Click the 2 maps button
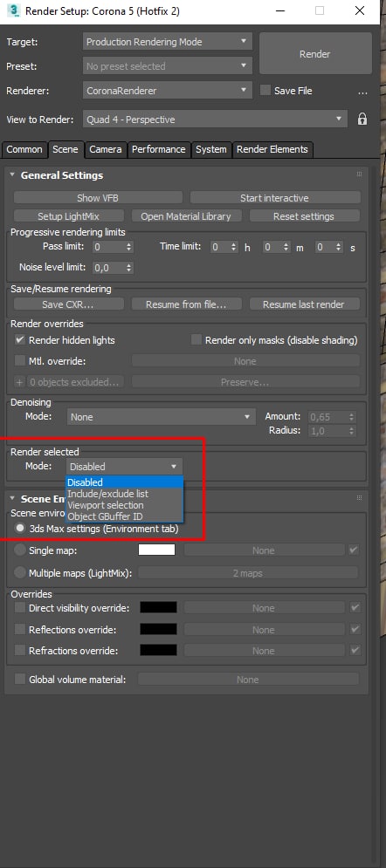 click(247, 573)
